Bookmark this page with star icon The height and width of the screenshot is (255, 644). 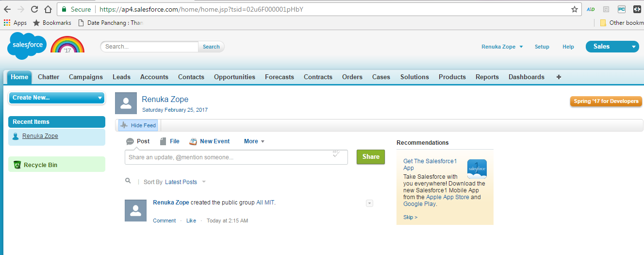tap(575, 9)
